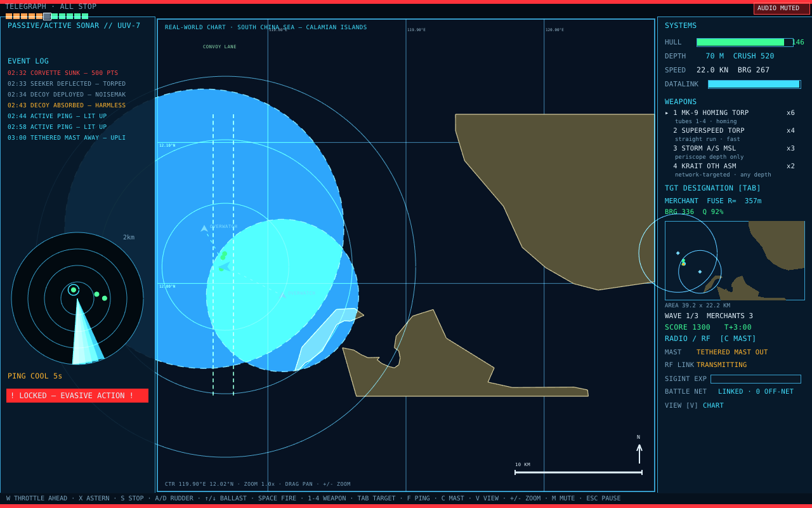Select the northern OVERWATCH unit marker

(x=204, y=228)
